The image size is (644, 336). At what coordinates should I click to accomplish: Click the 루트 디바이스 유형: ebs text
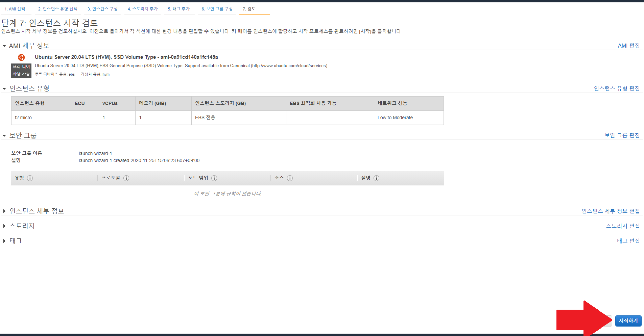[55, 74]
